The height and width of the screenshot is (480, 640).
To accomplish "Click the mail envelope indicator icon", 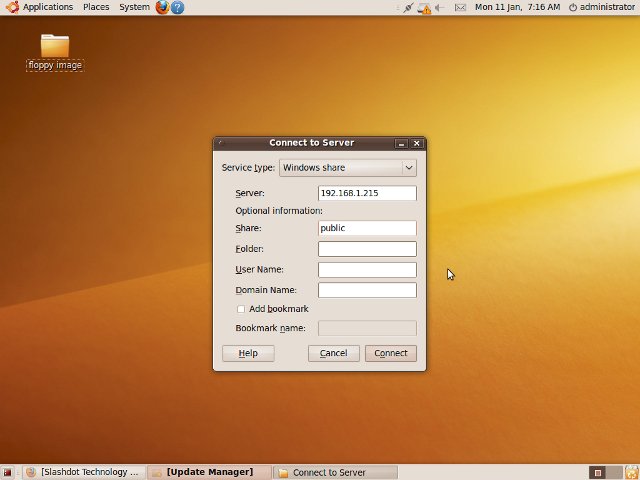I will tap(460, 7).
